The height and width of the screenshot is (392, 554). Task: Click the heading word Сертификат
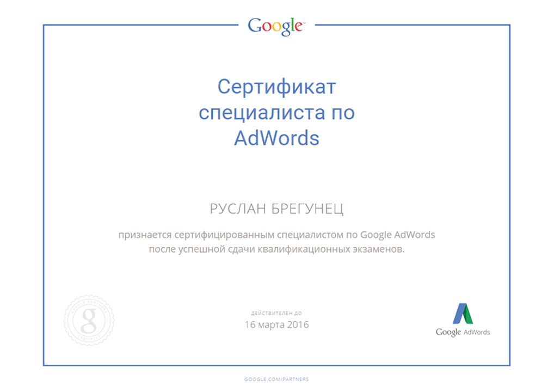[276, 87]
